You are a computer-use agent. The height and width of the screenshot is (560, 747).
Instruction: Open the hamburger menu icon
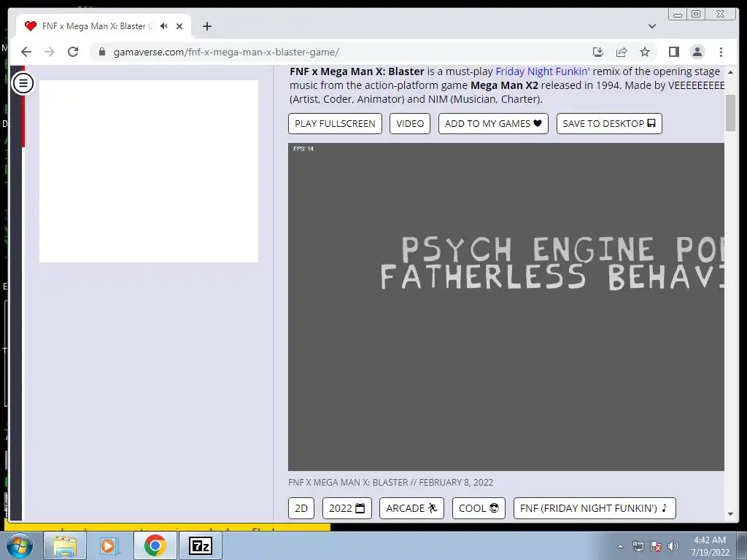click(x=23, y=83)
